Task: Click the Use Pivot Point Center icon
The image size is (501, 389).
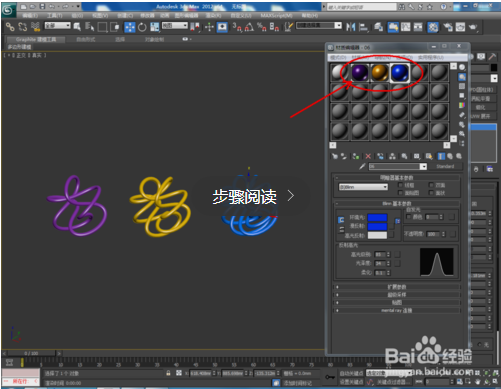Action: click(x=195, y=27)
